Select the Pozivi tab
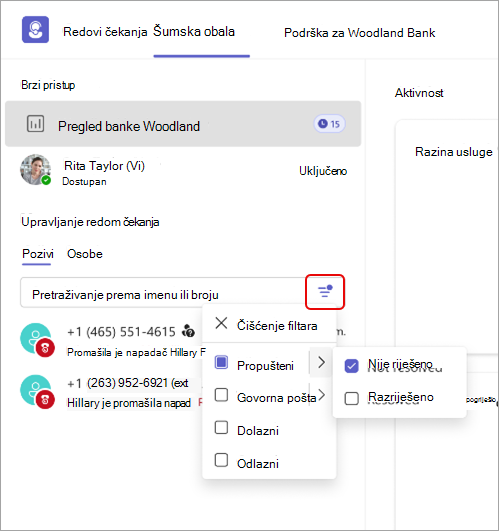The image size is (499, 531). pos(38,254)
